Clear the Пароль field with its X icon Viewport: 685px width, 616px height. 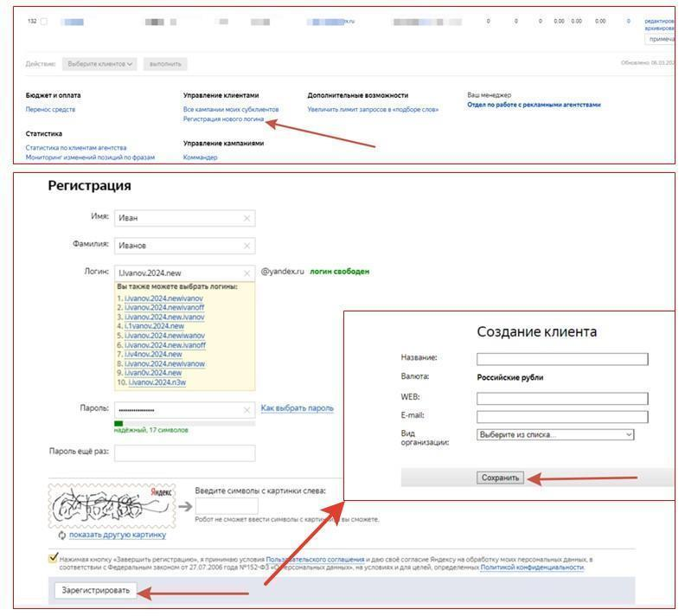246,410
